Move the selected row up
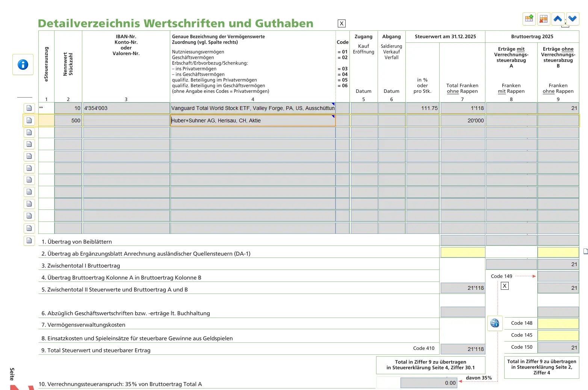Viewport: 588px width, 390px height. point(558,18)
